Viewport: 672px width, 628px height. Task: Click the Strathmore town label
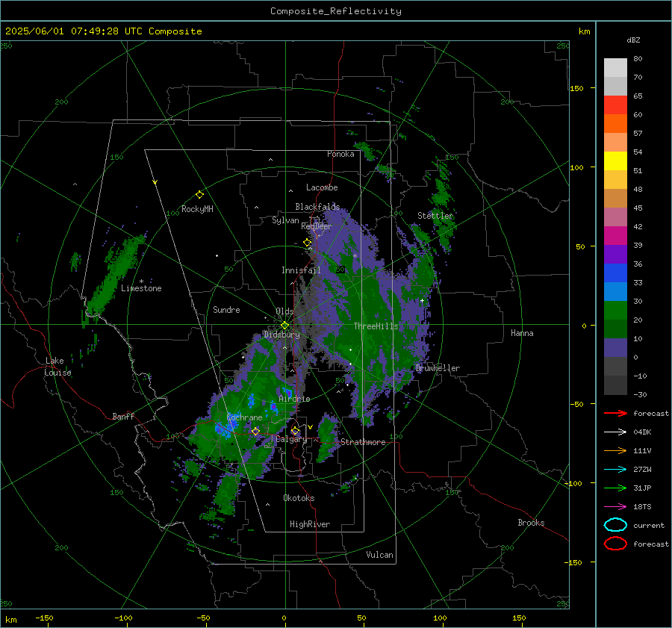[363, 442]
